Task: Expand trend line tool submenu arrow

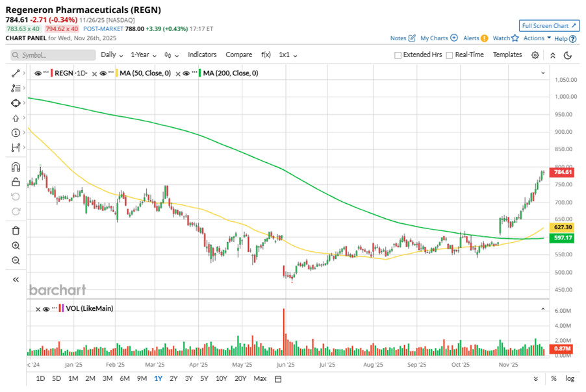Action: [24, 73]
